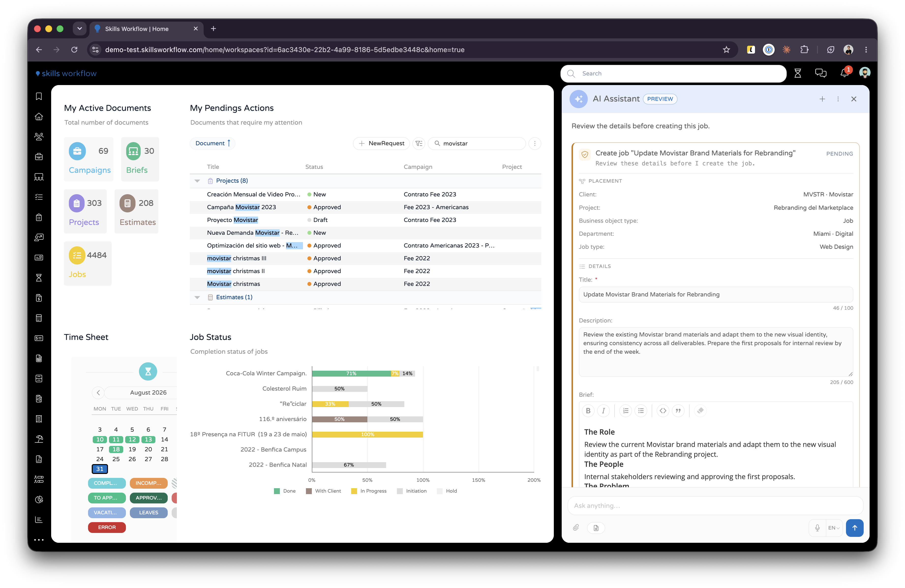Image resolution: width=905 pixels, height=588 pixels.
Task: Open the people group icon in the sidebar
Action: click(39, 136)
